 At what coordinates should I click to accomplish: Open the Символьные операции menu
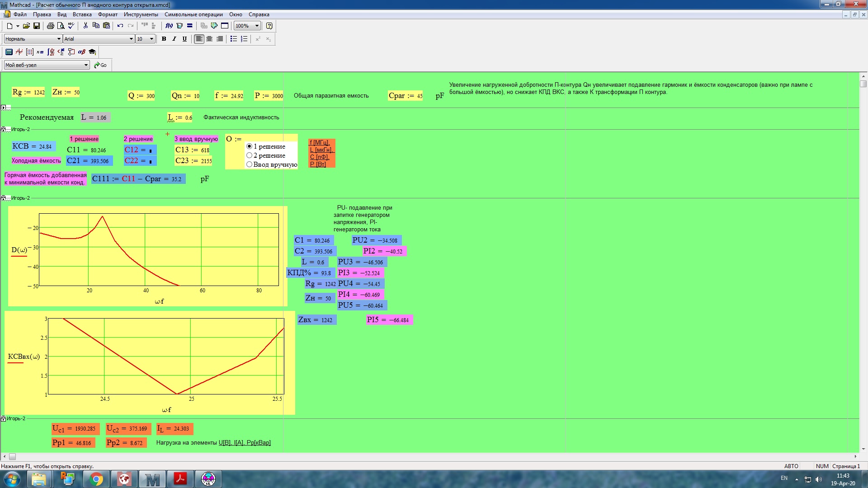click(193, 14)
